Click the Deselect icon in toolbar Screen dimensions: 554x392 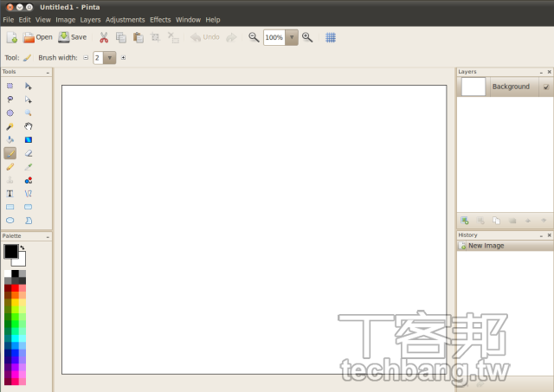[173, 37]
